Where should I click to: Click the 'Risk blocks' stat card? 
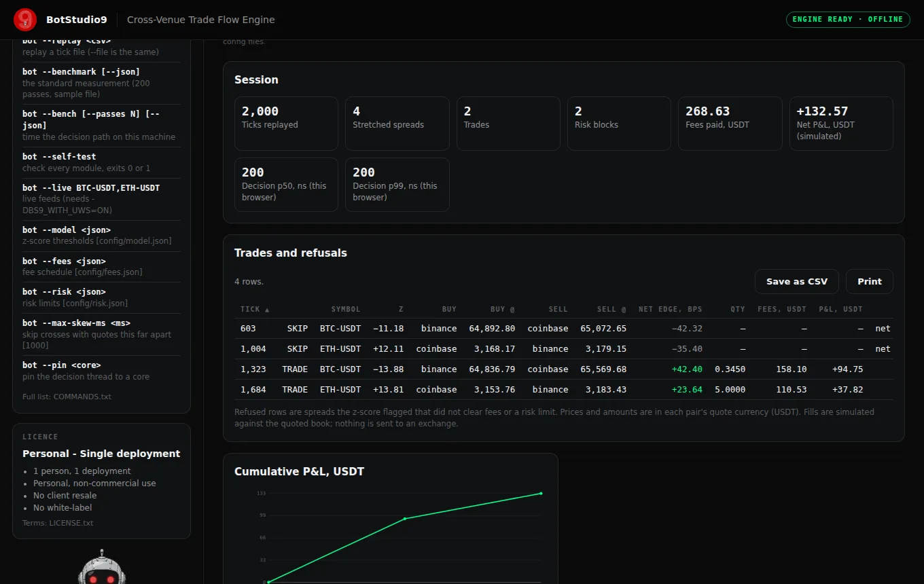pos(619,123)
